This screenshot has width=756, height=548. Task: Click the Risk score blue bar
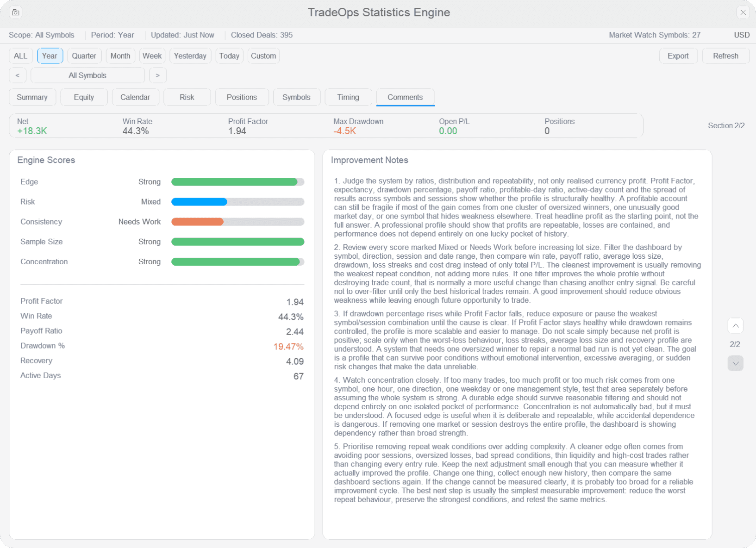click(200, 202)
